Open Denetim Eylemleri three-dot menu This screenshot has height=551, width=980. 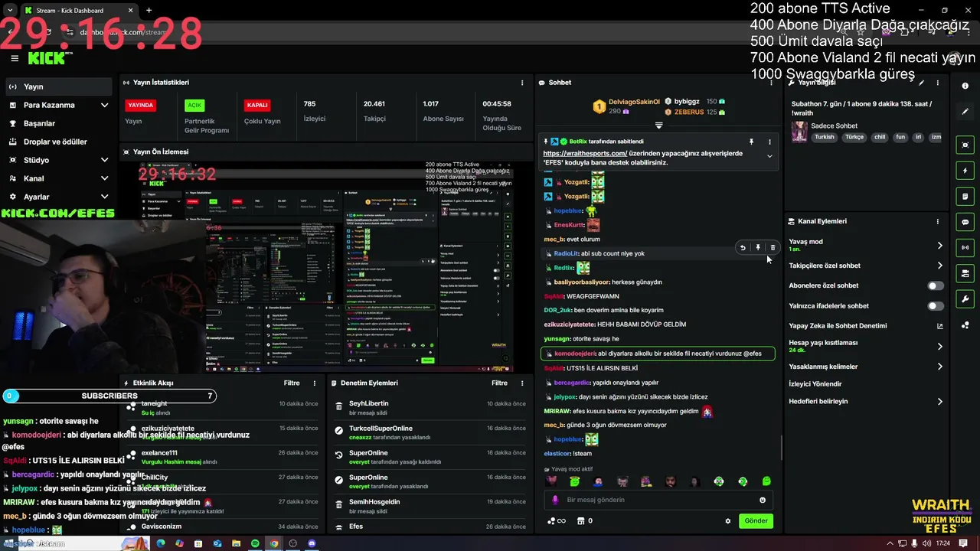click(522, 383)
